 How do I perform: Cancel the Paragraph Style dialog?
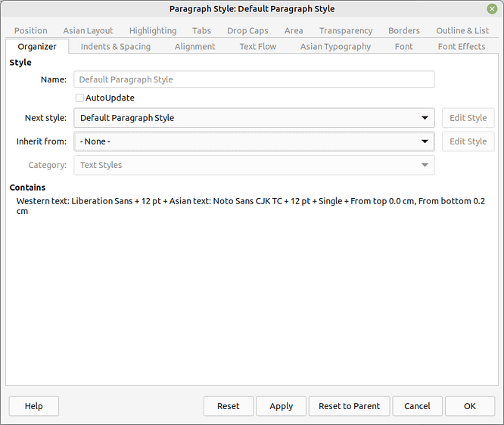(x=417, y=406)
